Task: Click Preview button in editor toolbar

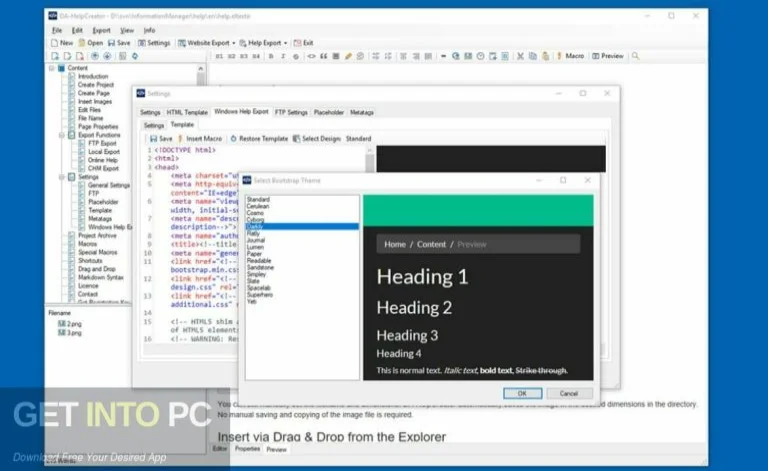Action: coord(608,56)
